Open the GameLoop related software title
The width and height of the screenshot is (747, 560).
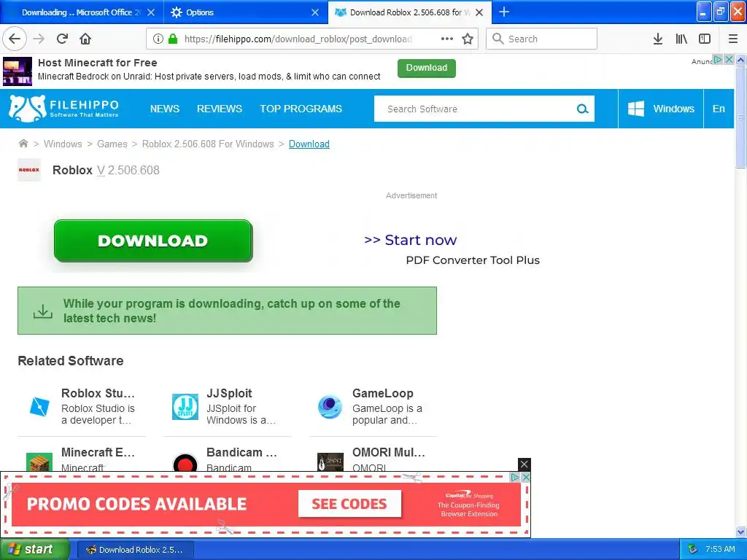pos(382,393)
